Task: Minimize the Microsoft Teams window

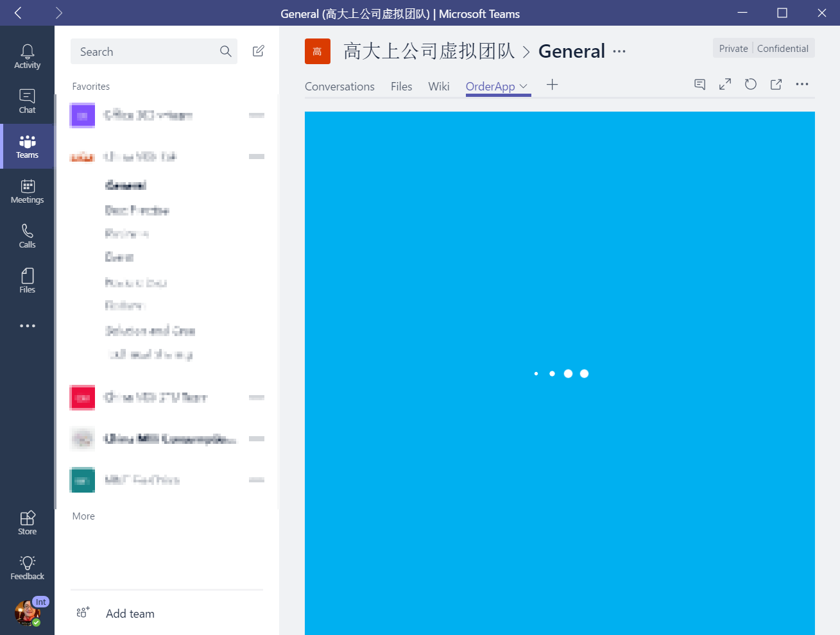Action: (742, 13)
